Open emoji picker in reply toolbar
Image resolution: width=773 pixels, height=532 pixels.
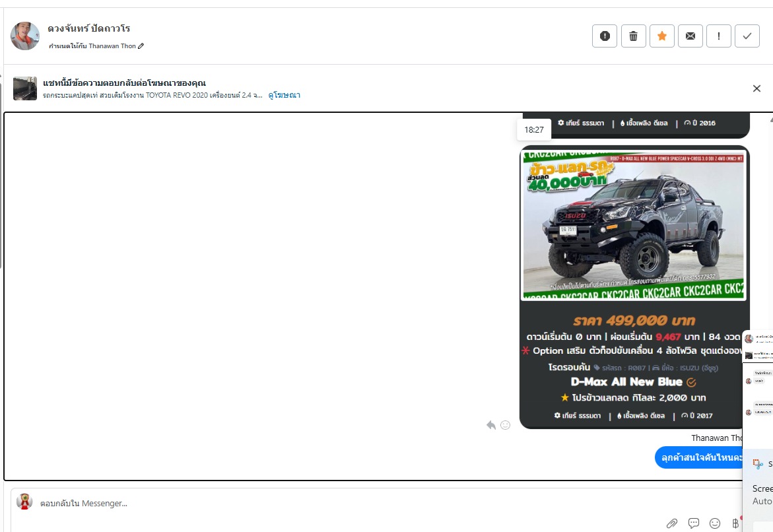pyautogui.click(x=715, y=523)
